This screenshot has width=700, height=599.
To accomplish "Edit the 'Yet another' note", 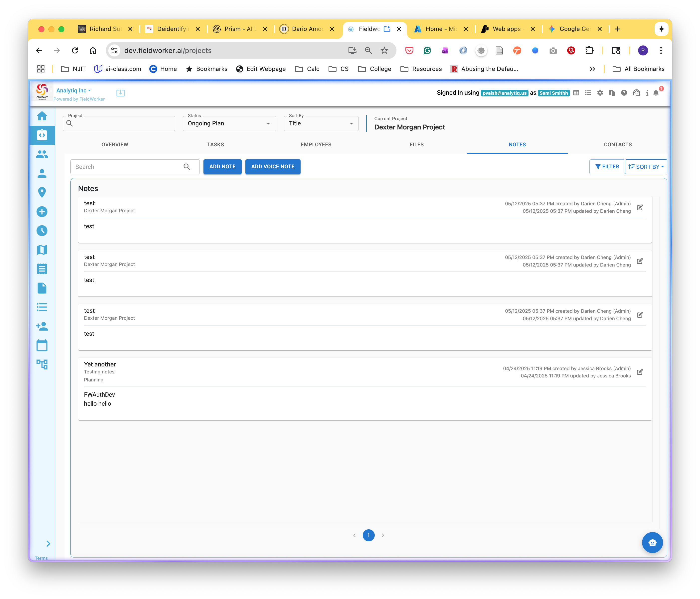I will point(640,372).
